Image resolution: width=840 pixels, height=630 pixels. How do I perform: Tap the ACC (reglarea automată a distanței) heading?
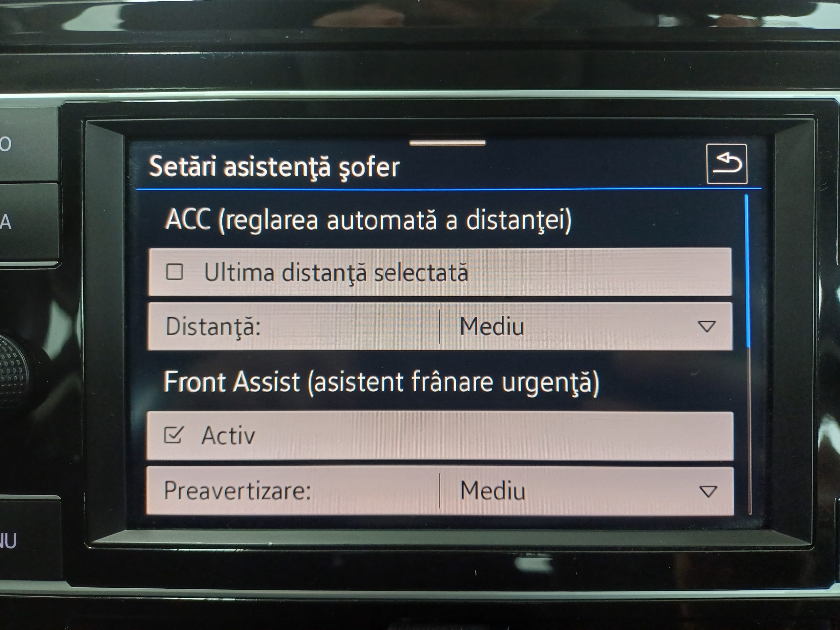pos(368,220)
